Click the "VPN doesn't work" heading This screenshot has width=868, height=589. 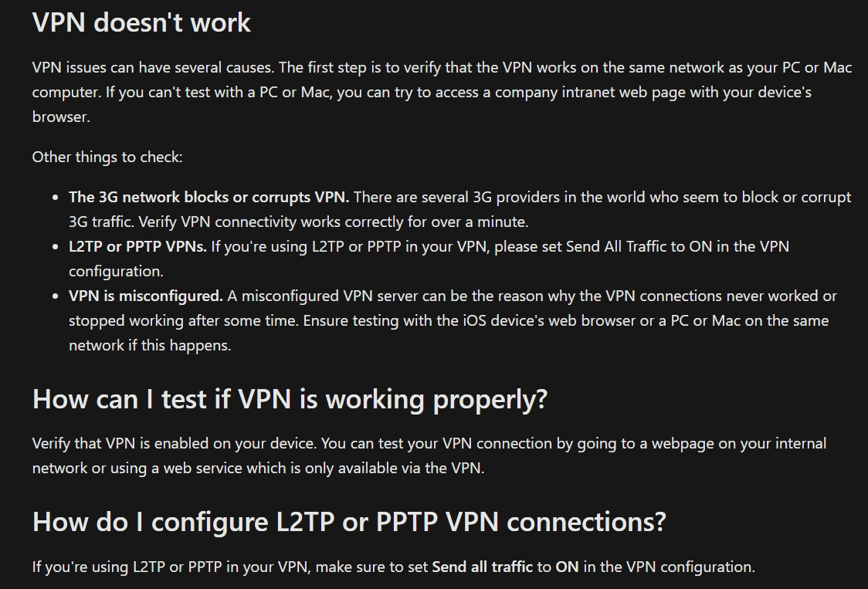point(142,22)
